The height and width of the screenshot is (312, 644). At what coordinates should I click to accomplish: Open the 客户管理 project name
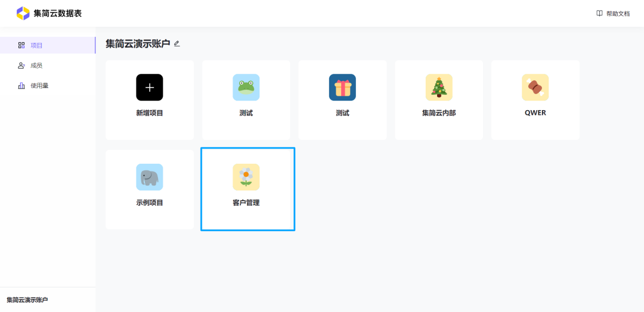[x=246, y=202]
